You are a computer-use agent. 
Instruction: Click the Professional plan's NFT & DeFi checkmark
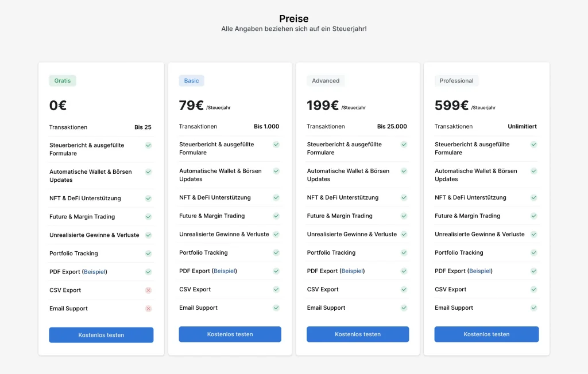click(533, 197)
